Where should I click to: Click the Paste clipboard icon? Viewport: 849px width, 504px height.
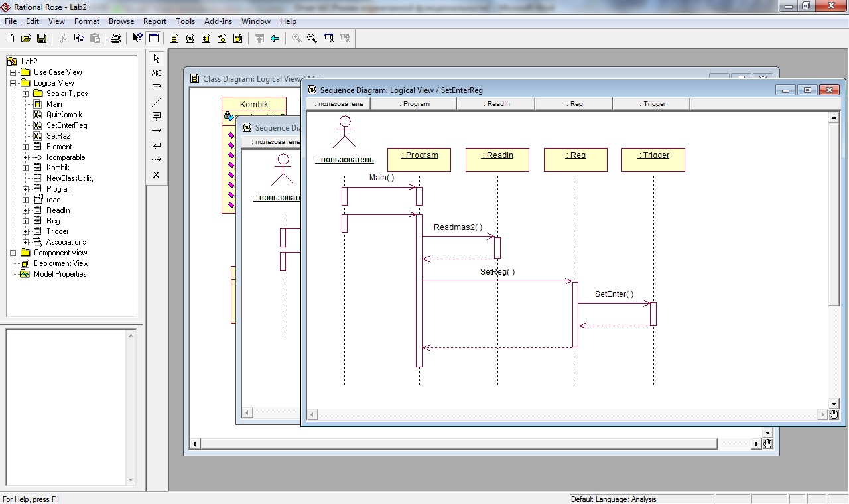tap(95, 38)
